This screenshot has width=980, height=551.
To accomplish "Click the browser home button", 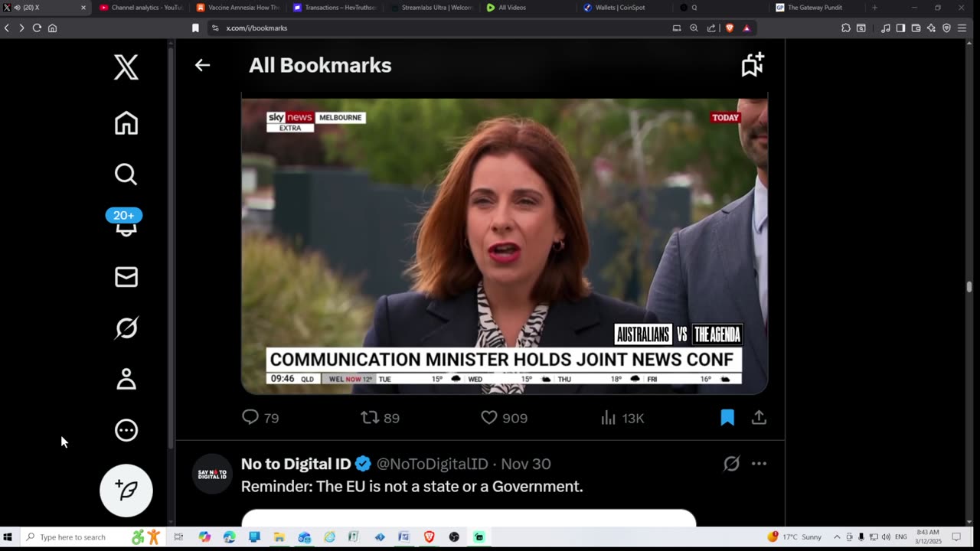I will (52, 28).
